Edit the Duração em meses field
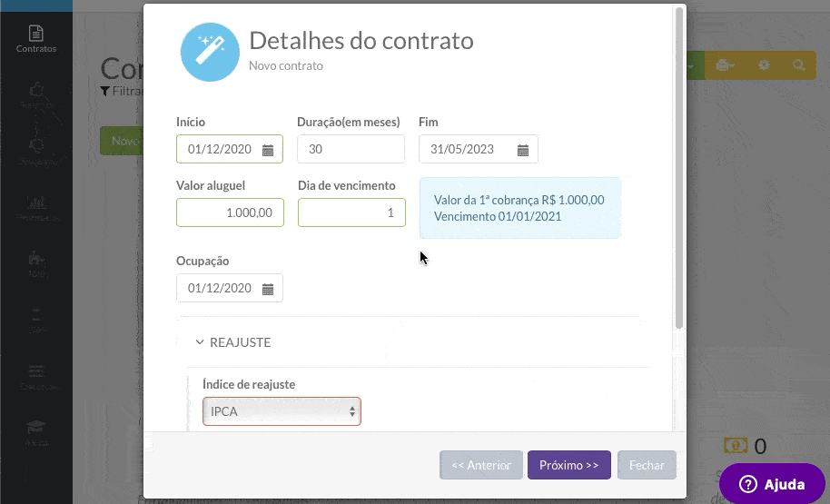 pos(351,150)
